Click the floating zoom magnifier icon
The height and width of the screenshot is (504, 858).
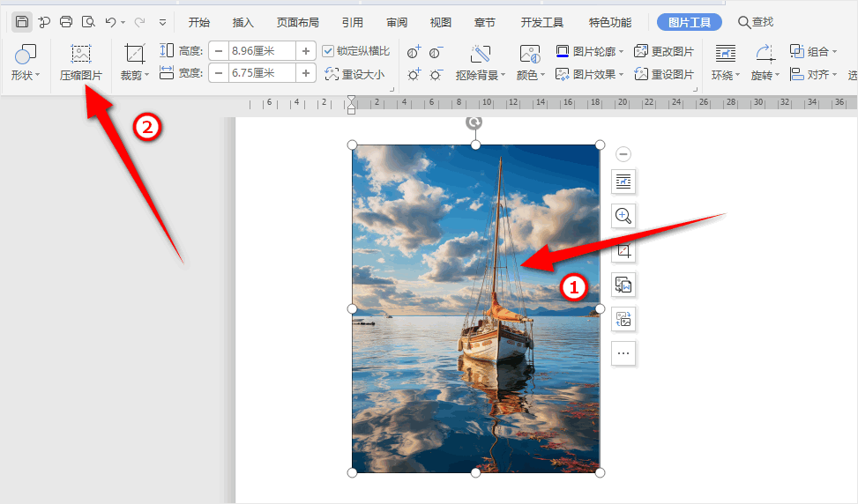tap(623, 216)
